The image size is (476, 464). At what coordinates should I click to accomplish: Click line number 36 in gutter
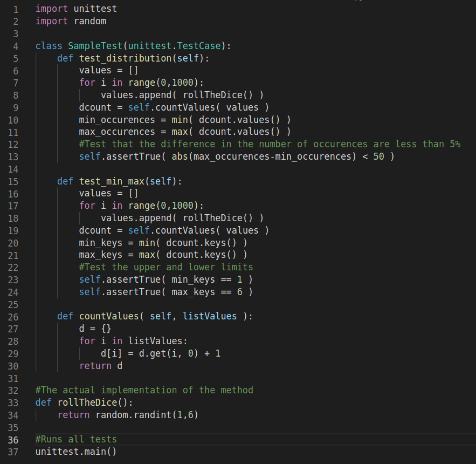click(x=13, y=440)
